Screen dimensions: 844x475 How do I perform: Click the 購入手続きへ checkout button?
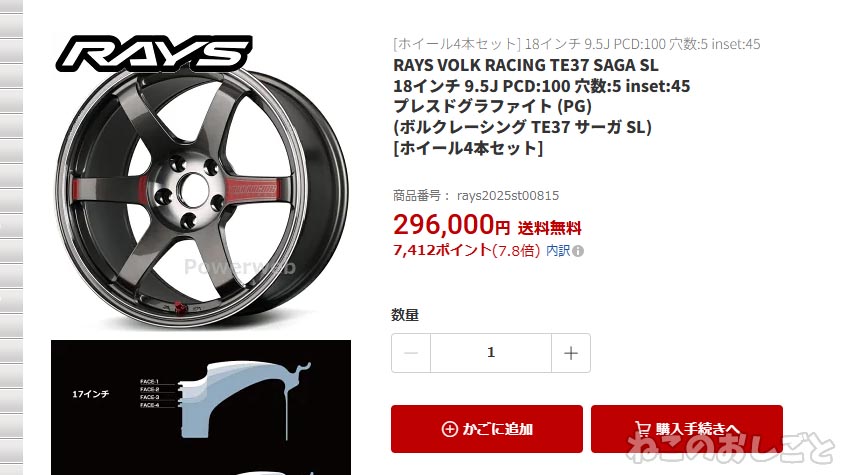[687, 429]
